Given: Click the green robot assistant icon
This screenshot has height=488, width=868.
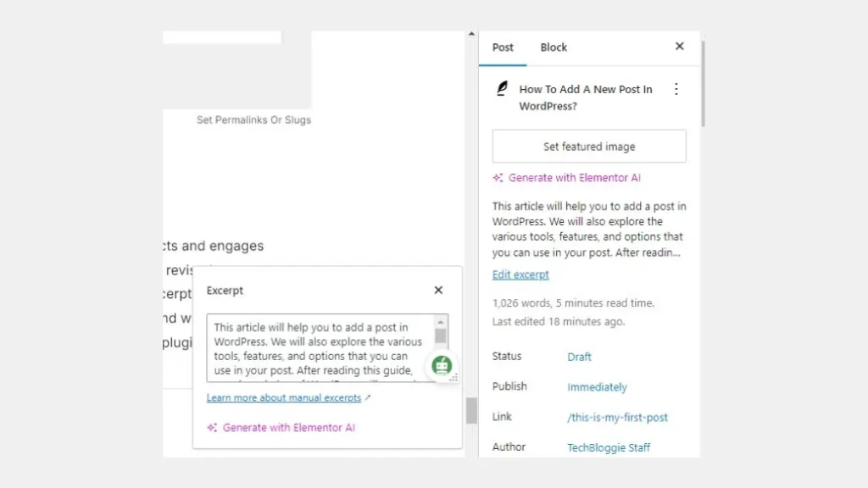Looking at the screenshot, I should coord(442,366).
